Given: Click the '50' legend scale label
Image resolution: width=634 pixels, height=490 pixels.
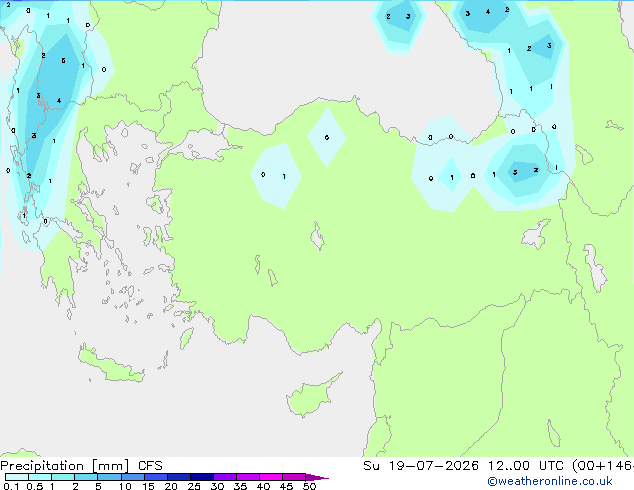Looking at the screenshot, I should coord(309,486).
